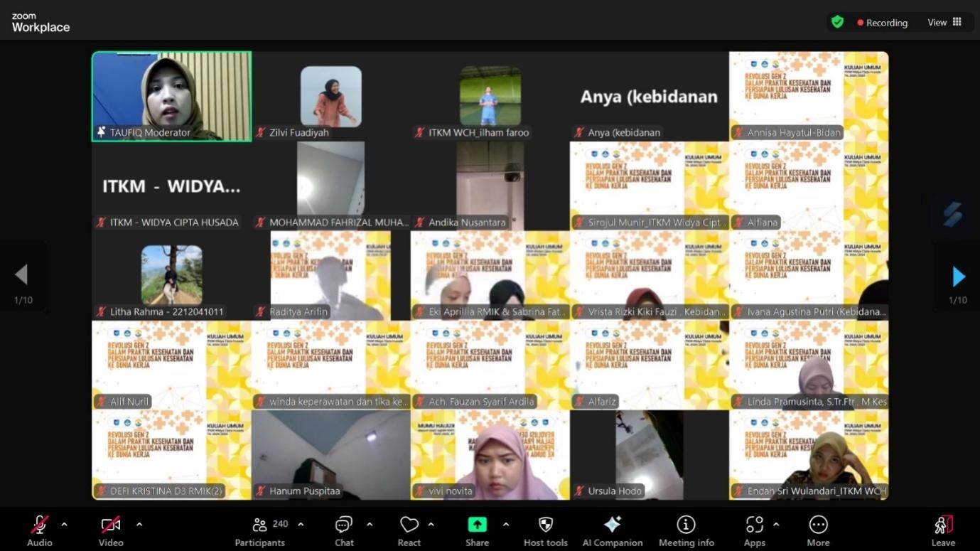Open the React emoji menu
This screenshot has height=551, width=980.
pyautogui.click(x=409, y=530)
